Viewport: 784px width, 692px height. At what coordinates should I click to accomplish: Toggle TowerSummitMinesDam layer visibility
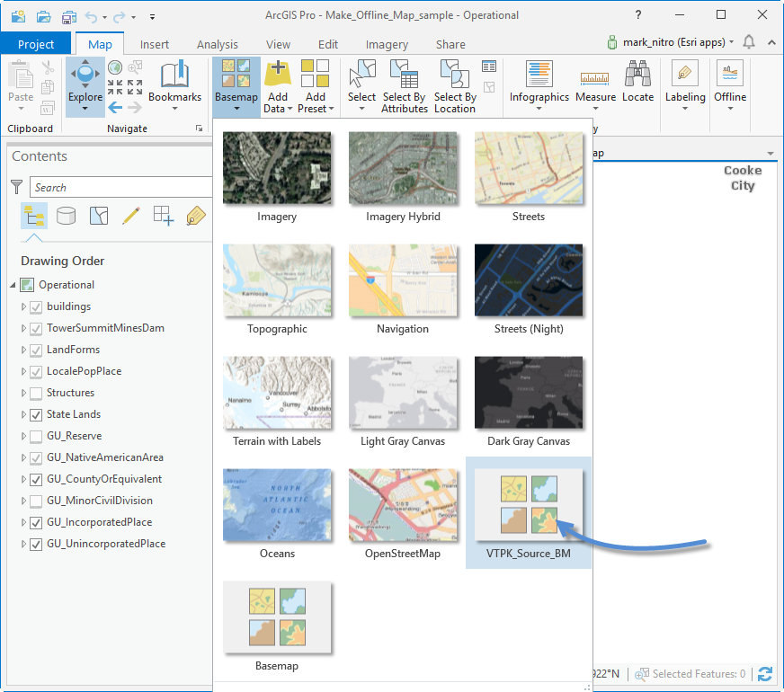pyautogui.click(x=35, y=328)
